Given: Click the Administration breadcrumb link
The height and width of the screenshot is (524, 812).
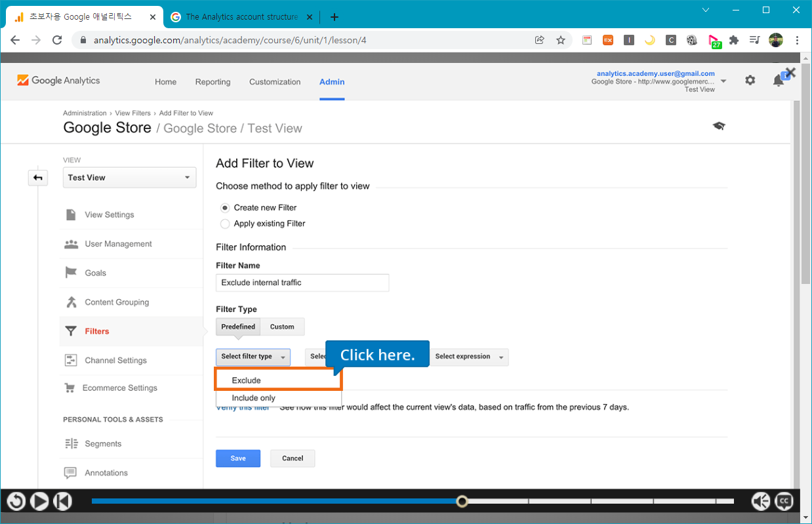Looking at the screenshot, I should point(85,113).
